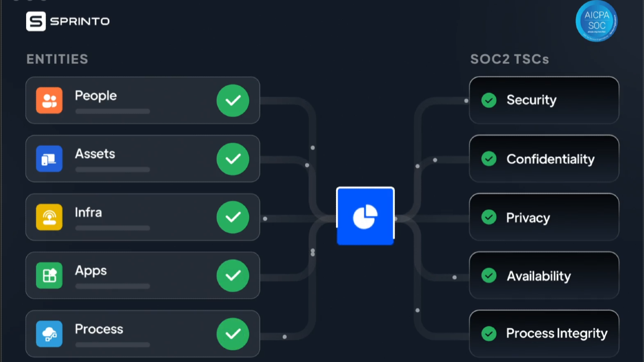Click the green Apps grid icon
Viewport: 644px width, 362px height.
[x=49, y=275]
